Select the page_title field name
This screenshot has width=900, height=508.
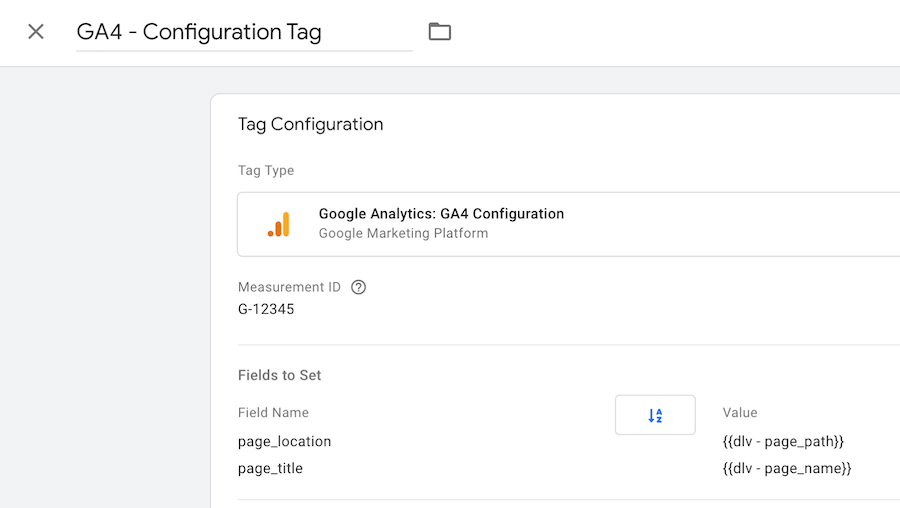[270, 468]
